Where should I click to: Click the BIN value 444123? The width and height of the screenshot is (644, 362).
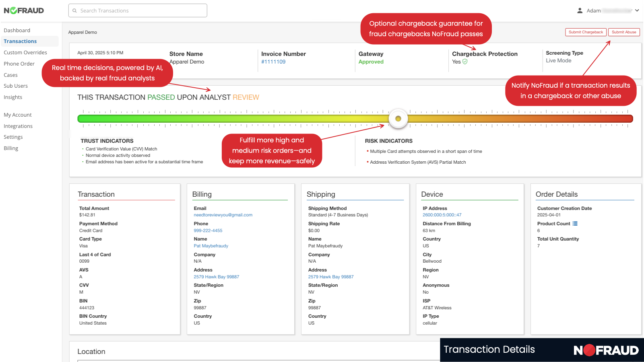click(87, 308)
